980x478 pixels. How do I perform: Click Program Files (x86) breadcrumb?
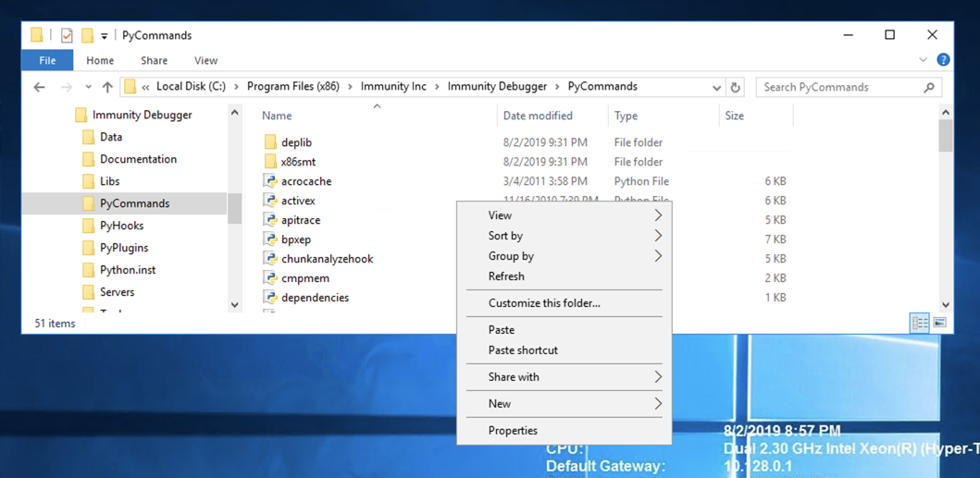293,87
